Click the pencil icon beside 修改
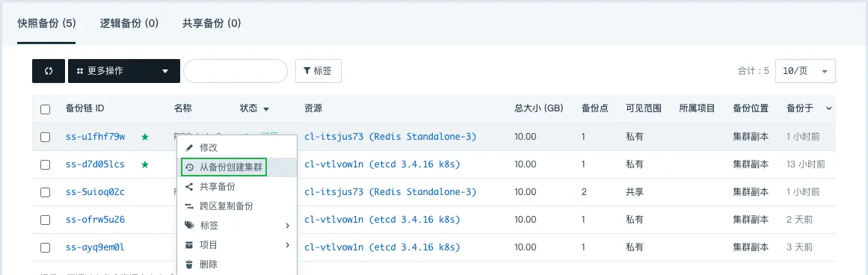The image size is (868, 275). (189, 148)
